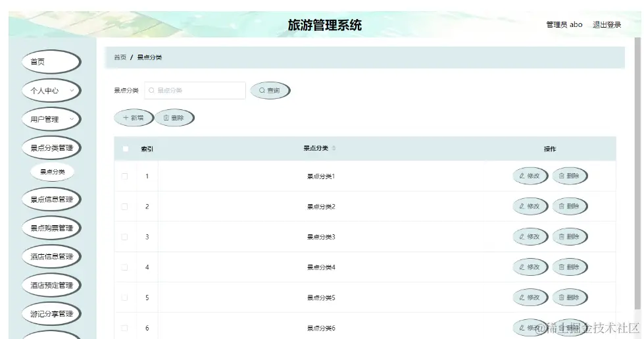Click the edit pencil icon for 景点分类1
This screenshot has height=339, width=644.
[x=522, y=176]
